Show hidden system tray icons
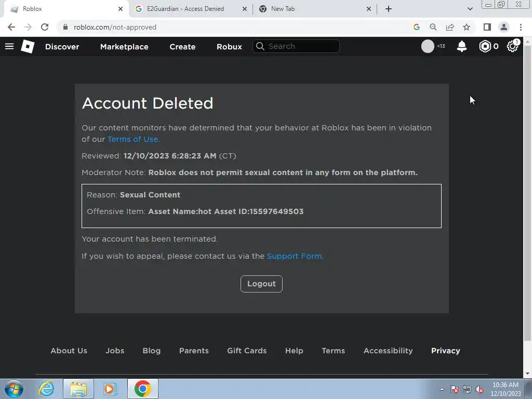532x399 pixels. coord(442,390)
